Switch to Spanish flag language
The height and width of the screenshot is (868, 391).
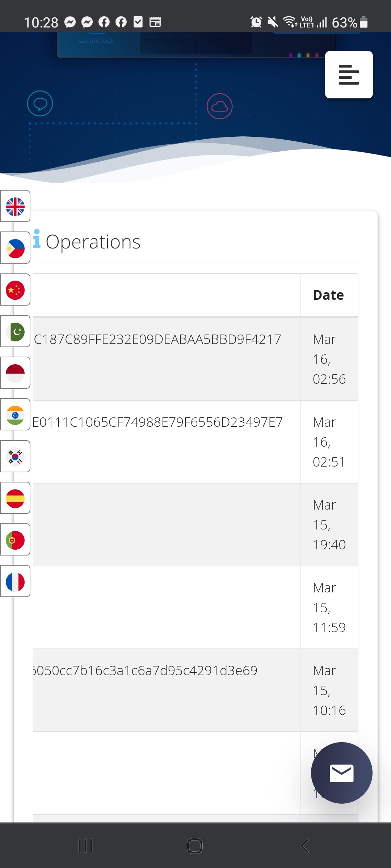coord(15,498)
